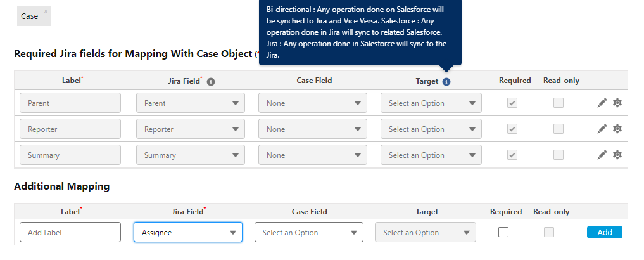
Task: Enable Required checkbox in Additional Mapping row
Action: 503,232
